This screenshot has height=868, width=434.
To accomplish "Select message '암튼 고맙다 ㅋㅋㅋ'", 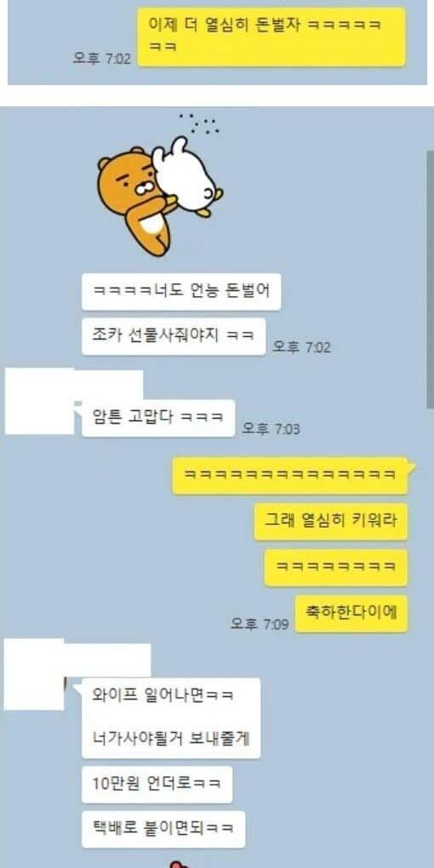I will (158, 418).
